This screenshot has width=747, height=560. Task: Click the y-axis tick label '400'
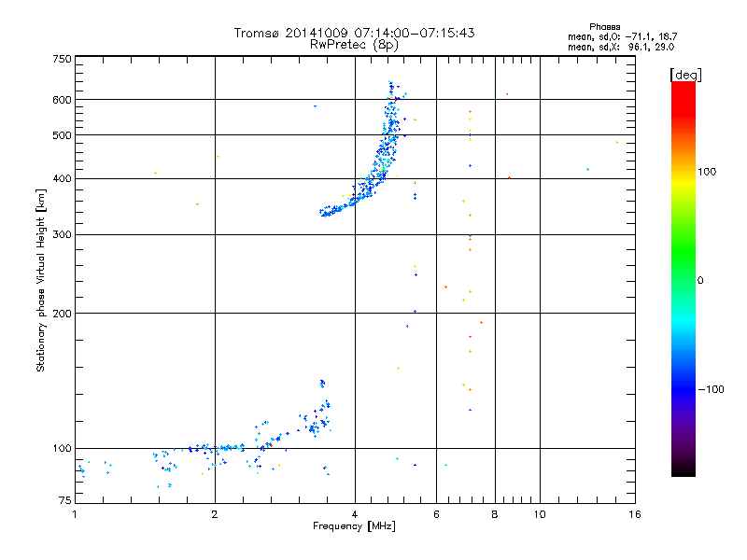click(62, 179)
